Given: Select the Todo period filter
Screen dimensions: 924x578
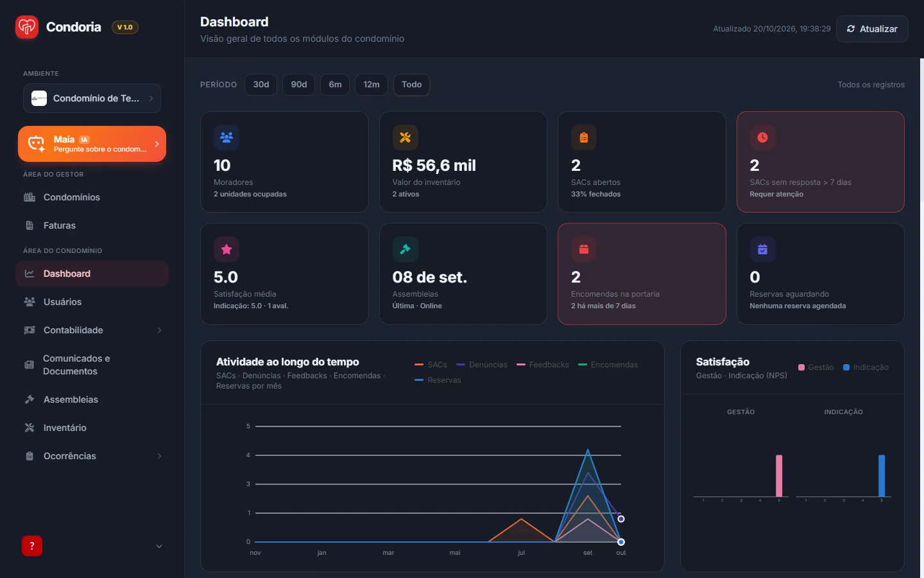Looking at the screenshot, I should point(411,85).
